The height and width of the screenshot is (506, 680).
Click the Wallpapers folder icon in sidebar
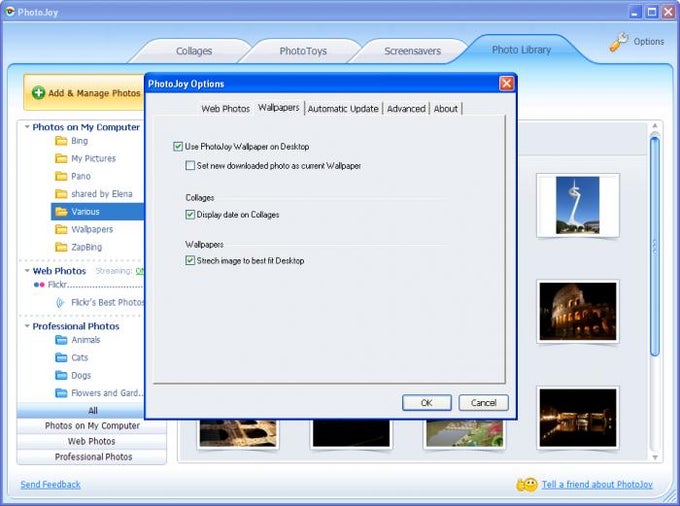pyautogui.click(x=61, y=229)
